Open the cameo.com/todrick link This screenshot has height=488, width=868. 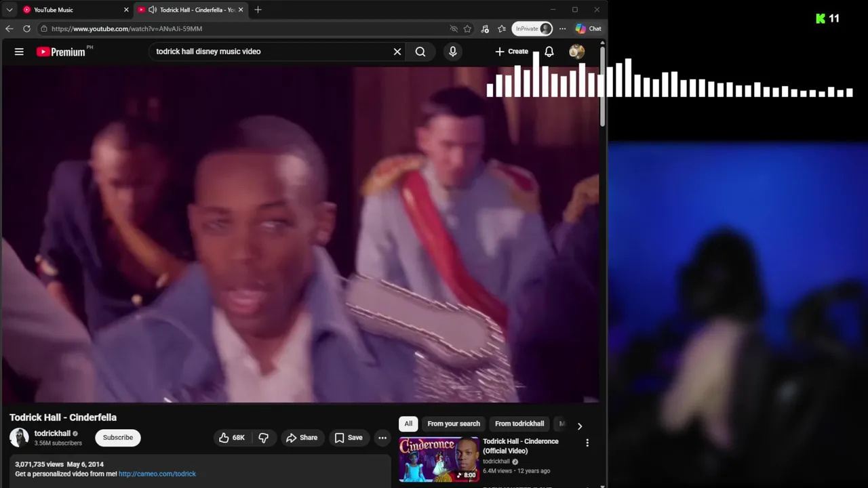[x=157, y=474]
